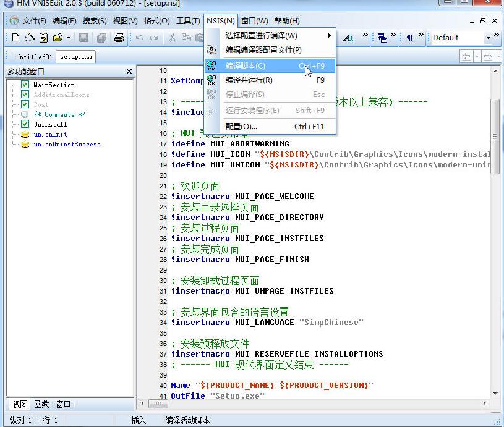The height and width of the screenshot is (427, 504).
Task: Click the editor scroll down arrow
Action: coord(495,393)
